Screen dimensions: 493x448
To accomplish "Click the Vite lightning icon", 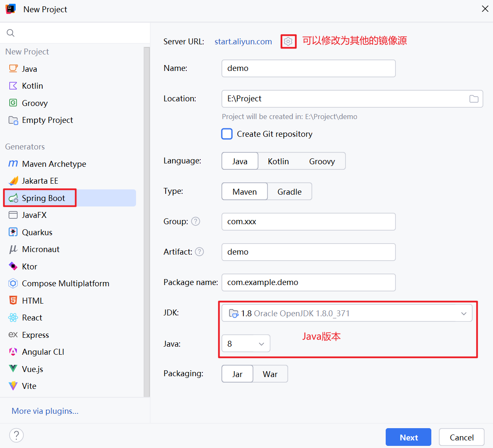I will pyautogui.click(x=13, y=386).
